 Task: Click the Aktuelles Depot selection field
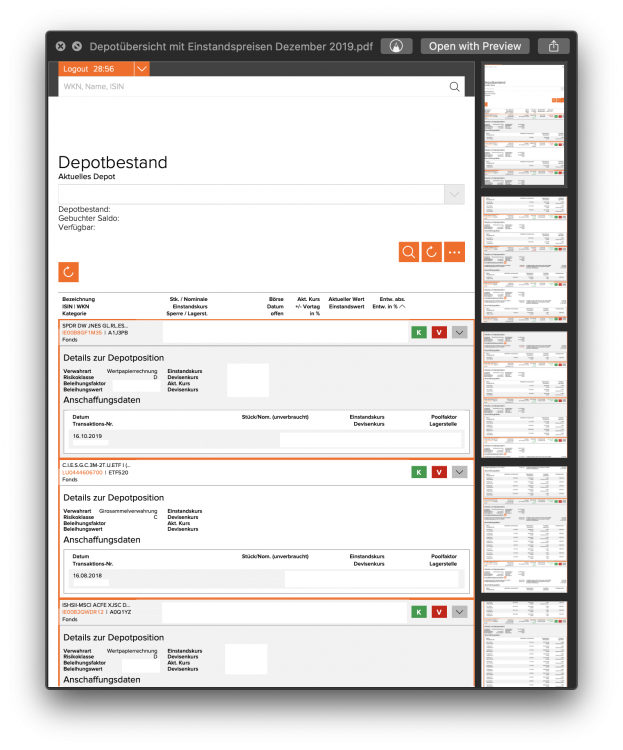click(x=251, y=194)
